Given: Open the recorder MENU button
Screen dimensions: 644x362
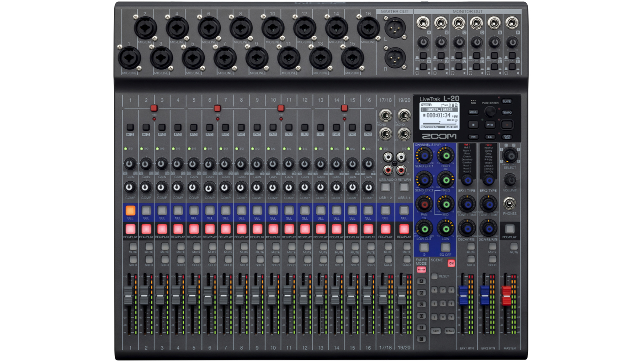Looking at the screenshot, I should click(473, 112).
